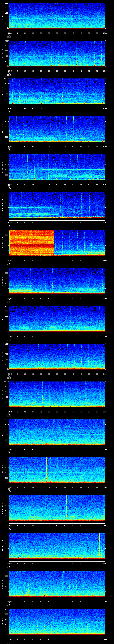Select the 10:22:00 start time label
114x644 pixels.
coord(9,336)
